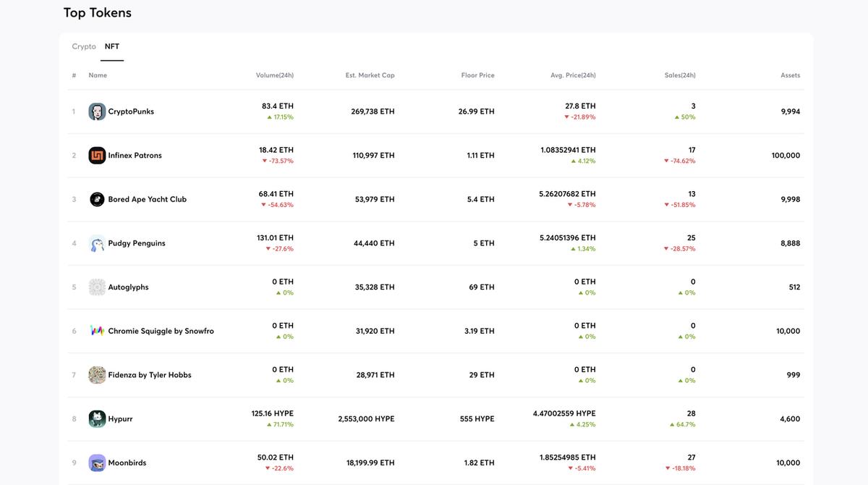Click the 31,920 ETH market cap
Screen dimensions: 868x485
click(375, 331)
